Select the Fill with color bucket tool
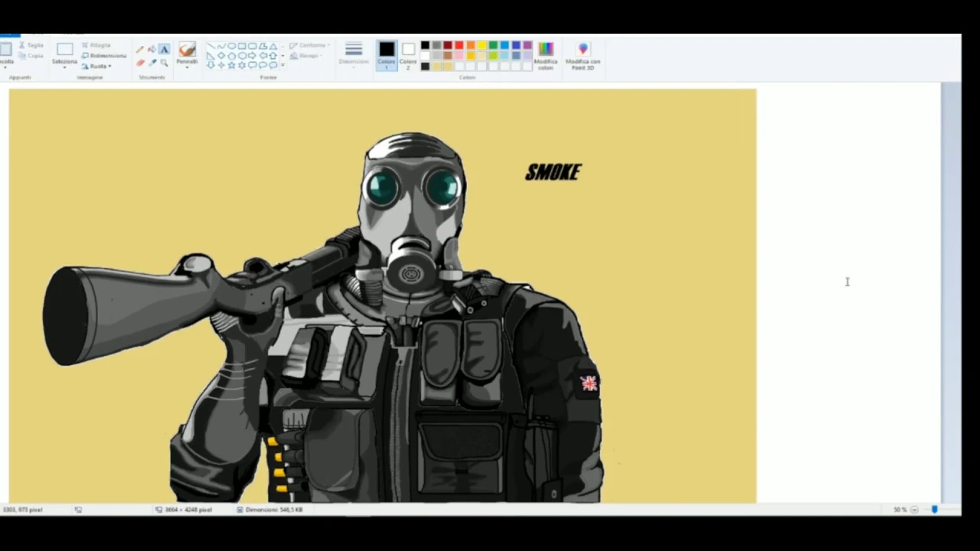980x551 pixels. coord(152,50)
